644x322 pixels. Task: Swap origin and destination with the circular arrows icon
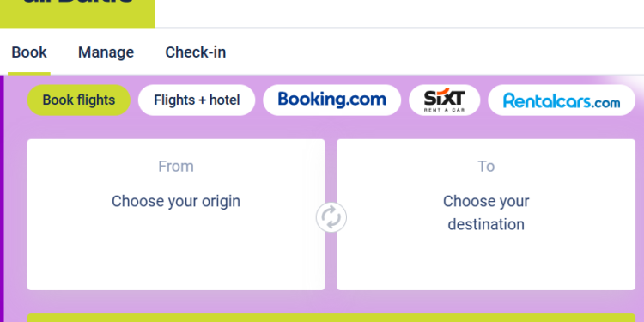click(331, 217)
